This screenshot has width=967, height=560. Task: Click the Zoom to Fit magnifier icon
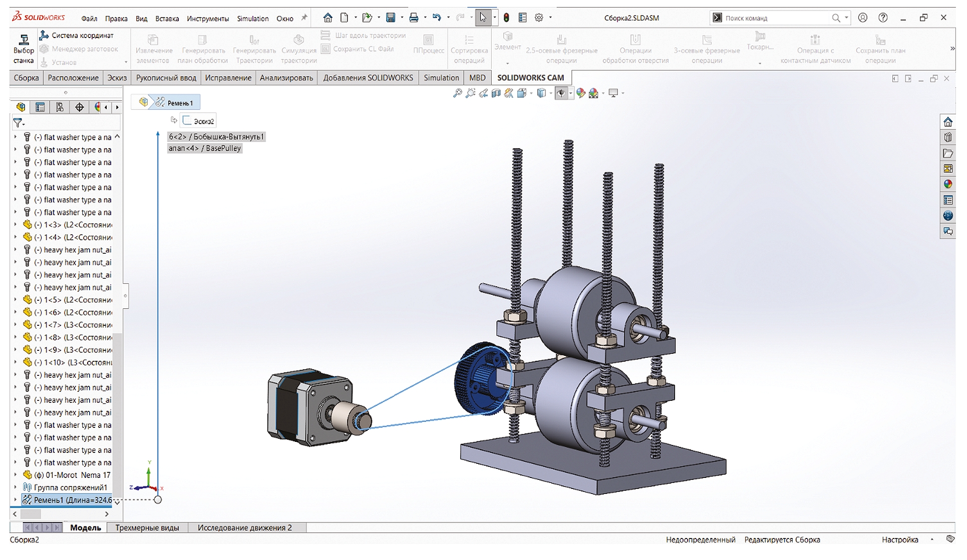pos(457,94)
